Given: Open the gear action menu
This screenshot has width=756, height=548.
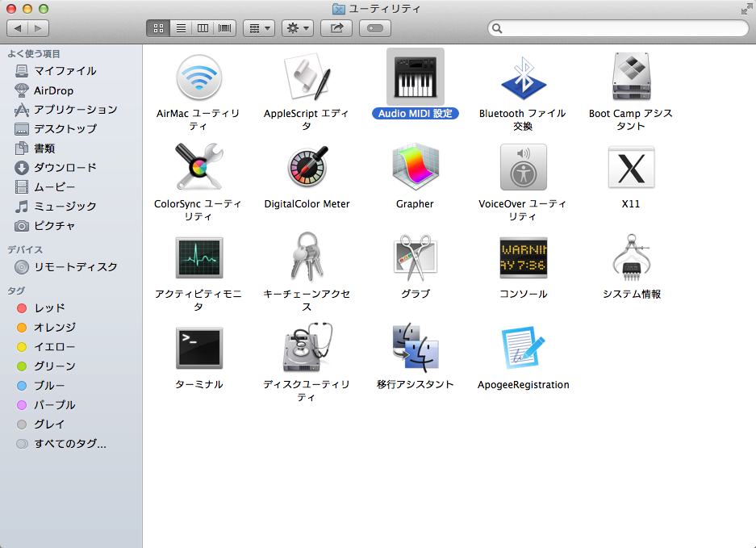Looking at the screenshot, I should [298, 28].
